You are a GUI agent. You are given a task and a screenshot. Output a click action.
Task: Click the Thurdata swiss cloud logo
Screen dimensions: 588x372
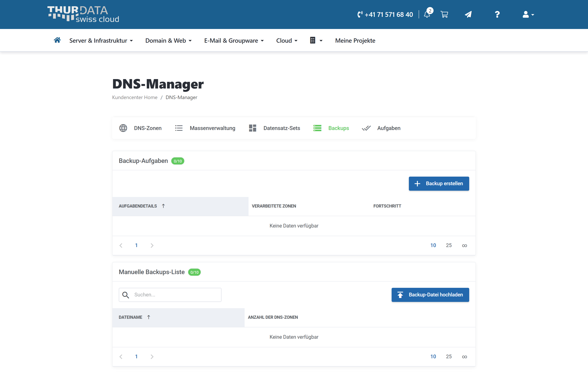(x=83, y=14)
